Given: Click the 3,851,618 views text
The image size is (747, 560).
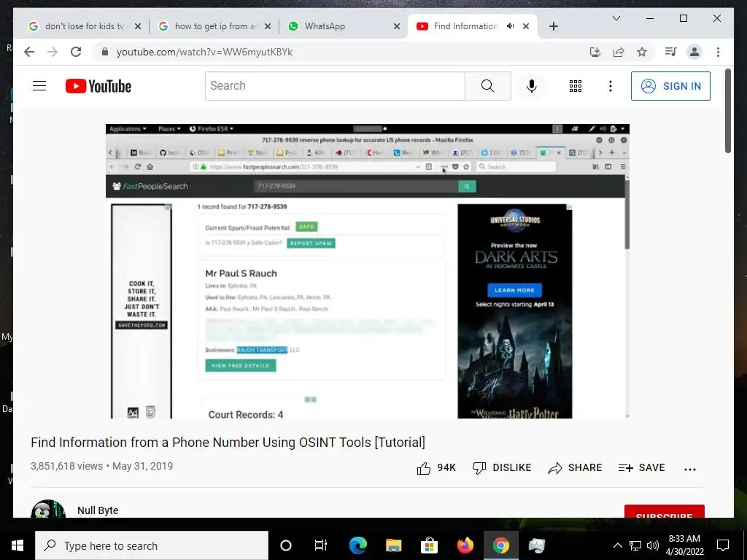Looking at the screenshot, I should point(66,466).
